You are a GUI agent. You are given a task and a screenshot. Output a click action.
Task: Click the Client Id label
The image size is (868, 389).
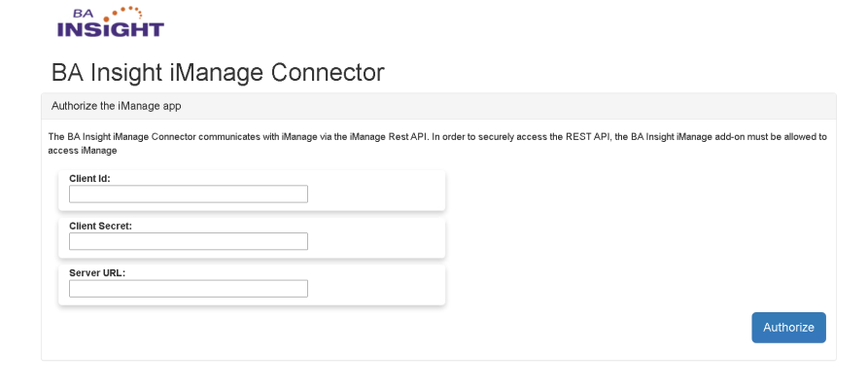(89, 178)
